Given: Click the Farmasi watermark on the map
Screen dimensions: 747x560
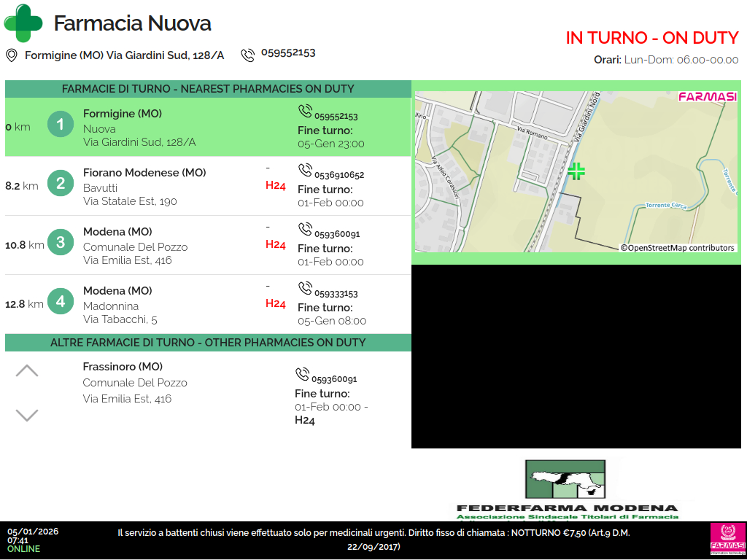Looking at the screenshot, I should [707, 97].
